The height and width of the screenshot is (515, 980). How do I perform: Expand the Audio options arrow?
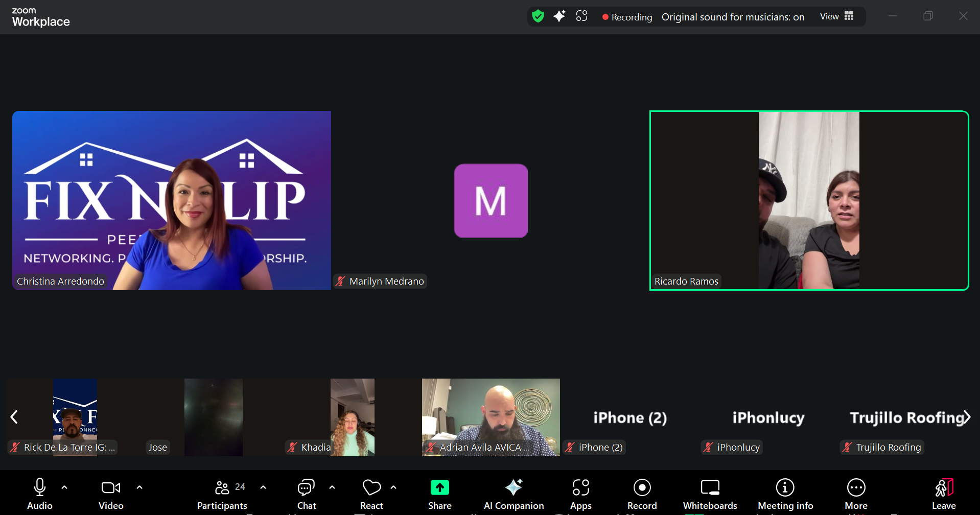pyautogui.click(x=64, y=487)
